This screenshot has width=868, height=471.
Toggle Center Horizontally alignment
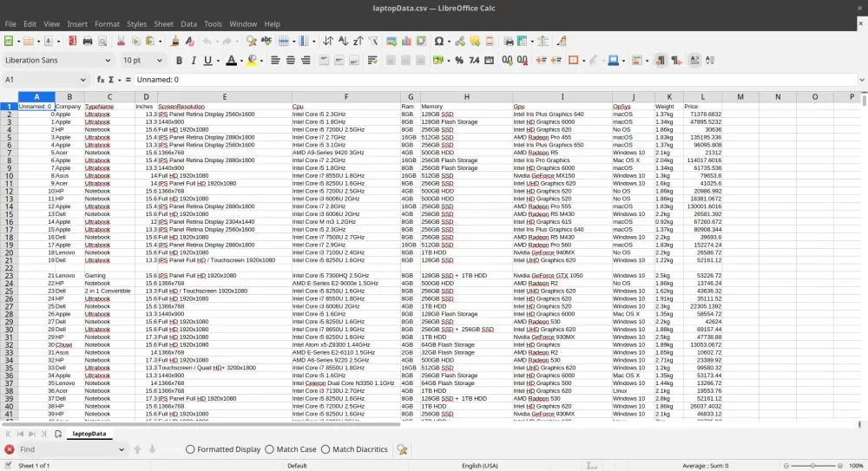[x=291, y=61]
